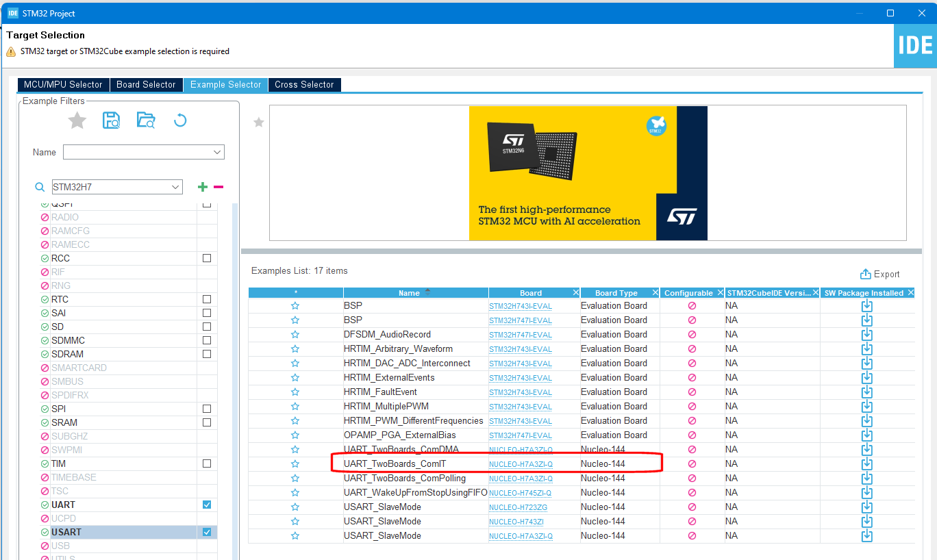Load a saved filter from folder icon
Screen dimensions: 937x560
[145, 120]
